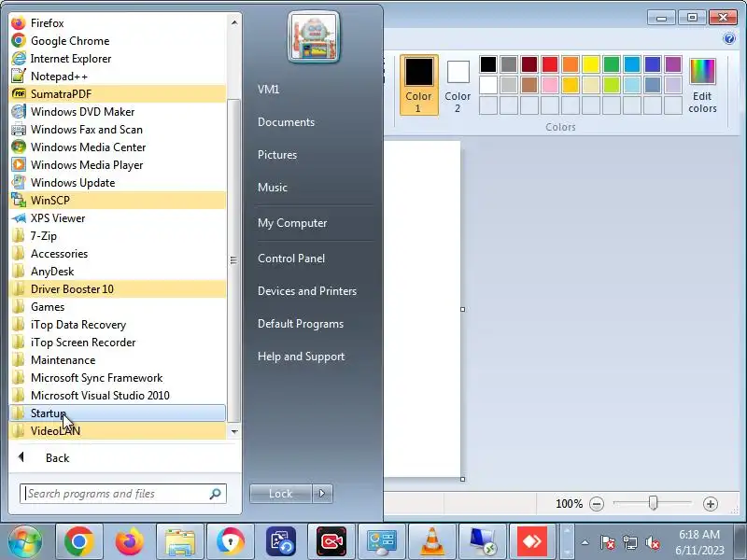Expand the AnyDesk folder
747x560 pixels.
point(118,272)
